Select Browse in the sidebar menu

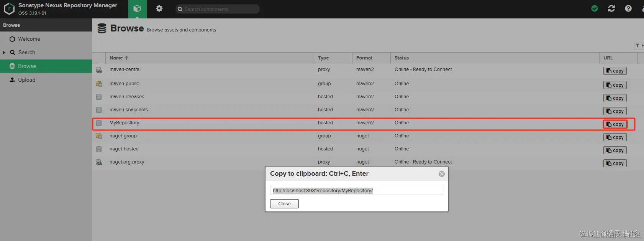(46, 66)
